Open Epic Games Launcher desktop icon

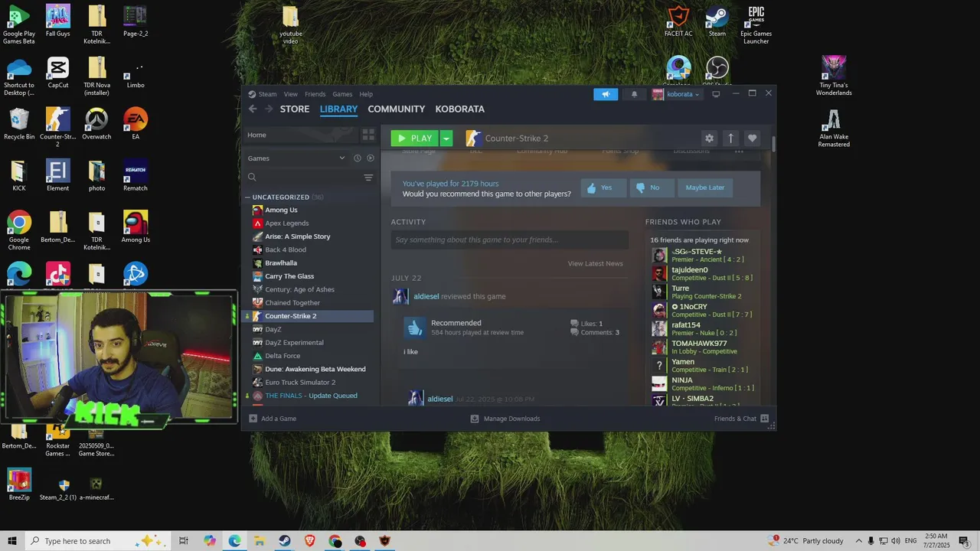click(756, 25)
